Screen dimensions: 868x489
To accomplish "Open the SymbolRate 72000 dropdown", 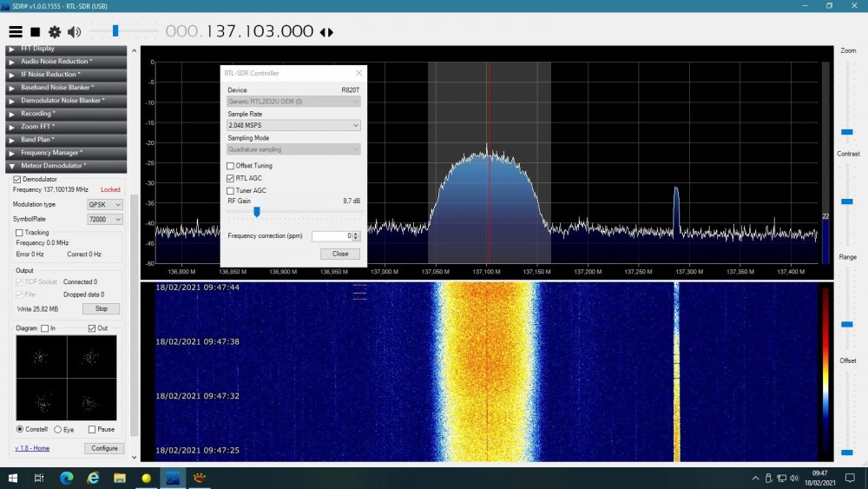I will pyautogui.click(x=105, y=219).
